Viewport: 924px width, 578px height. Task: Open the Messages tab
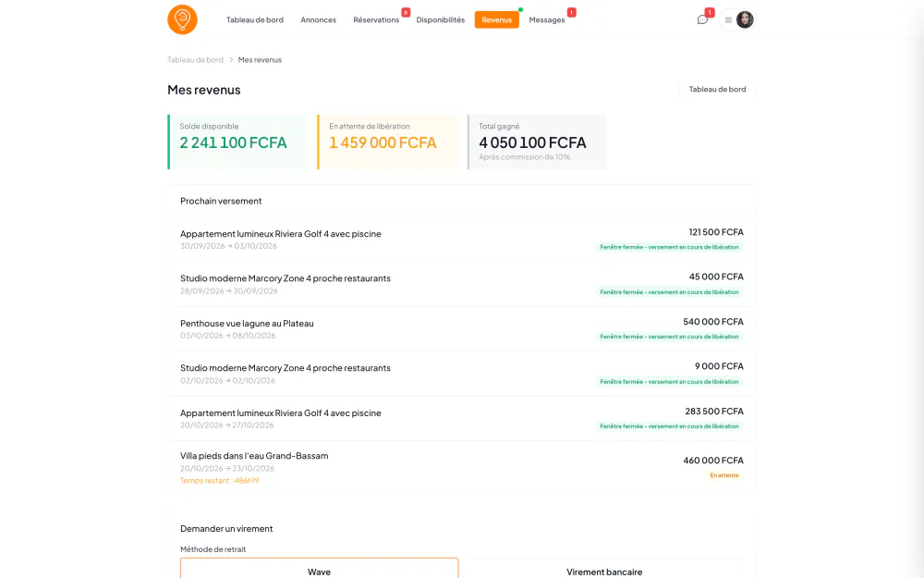tap(547, 20)
